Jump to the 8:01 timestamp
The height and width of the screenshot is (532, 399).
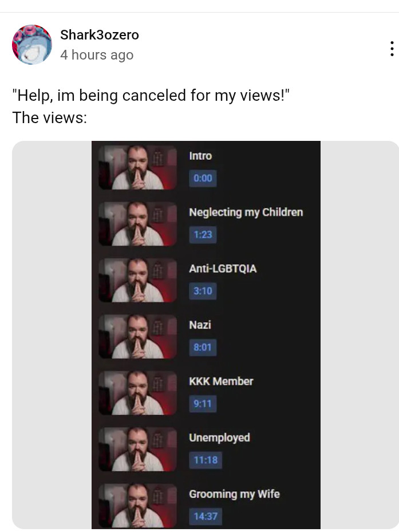coord(203,347)
